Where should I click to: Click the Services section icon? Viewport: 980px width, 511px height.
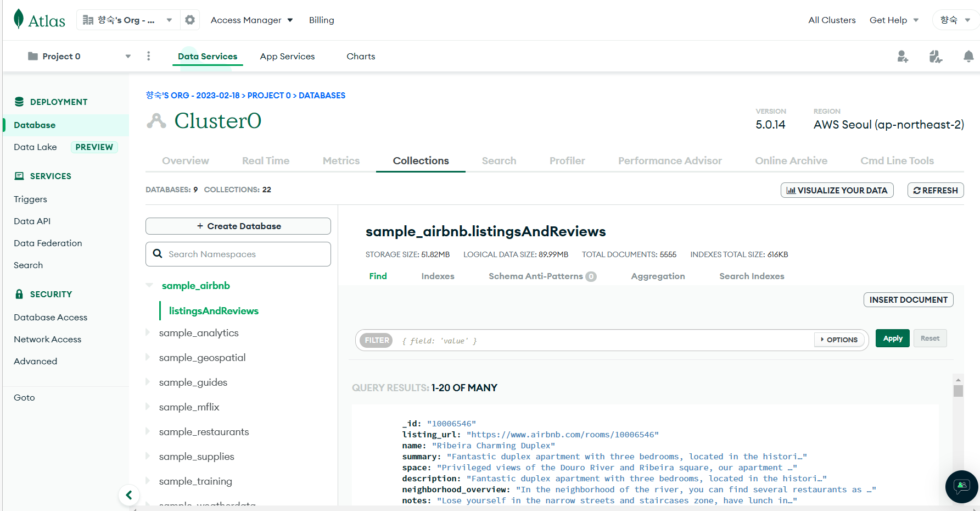(x=19, y=176)
